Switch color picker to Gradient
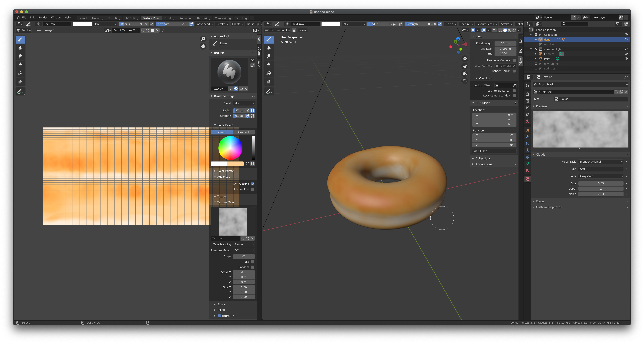The width and height of the screenshot is (644, 343). pos(243,132)
